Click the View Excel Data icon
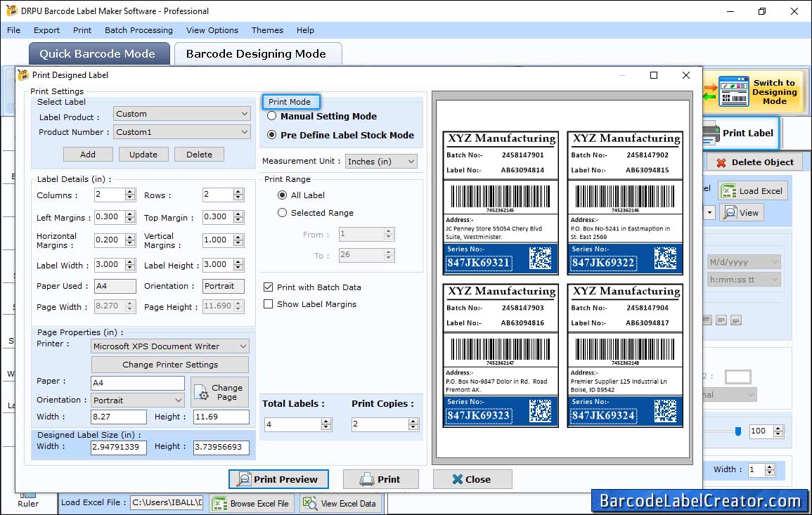Viewport: 812px width, 515px height. (x=309, y=504)
